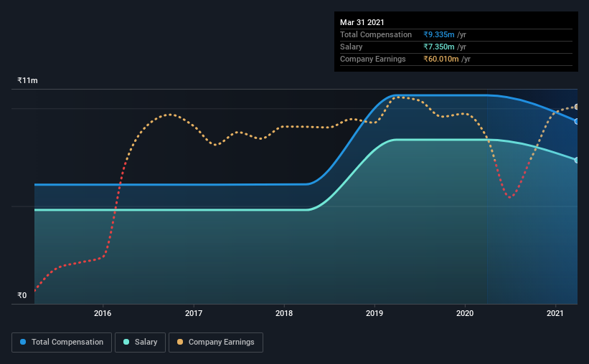Click the Company Earnings endpoint marker at 2021
The width and height of the screenshot is (589, 364).
(x=577, y=107)
